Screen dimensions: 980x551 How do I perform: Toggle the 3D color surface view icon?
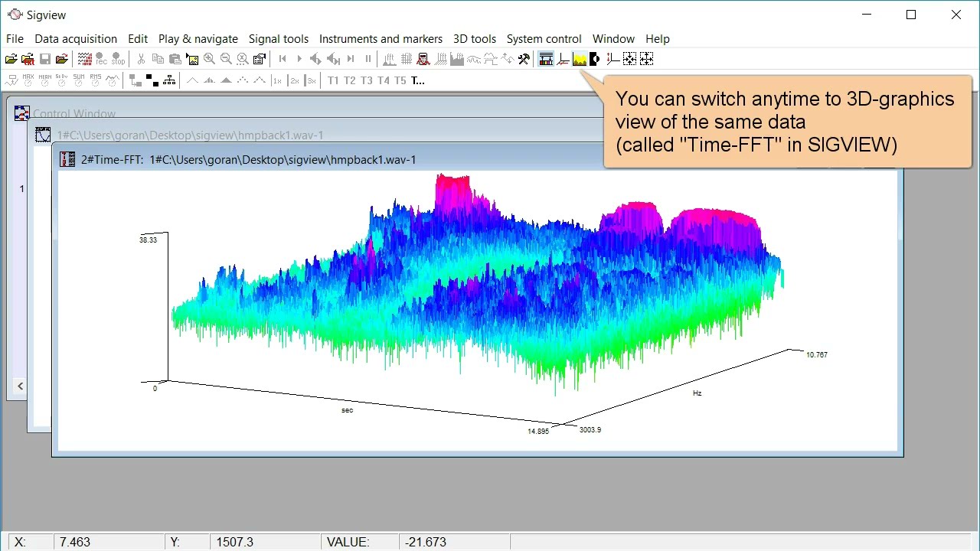point(580,59)
